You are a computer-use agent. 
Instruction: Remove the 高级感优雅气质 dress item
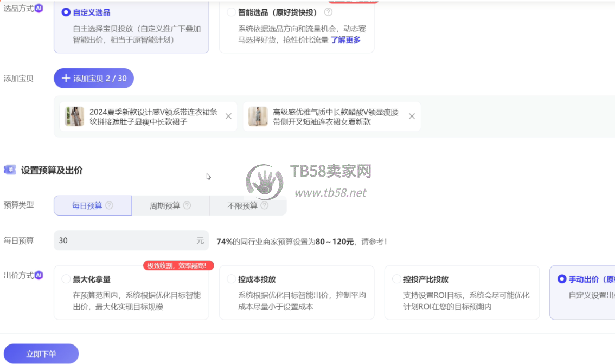[x=412, y=116]
